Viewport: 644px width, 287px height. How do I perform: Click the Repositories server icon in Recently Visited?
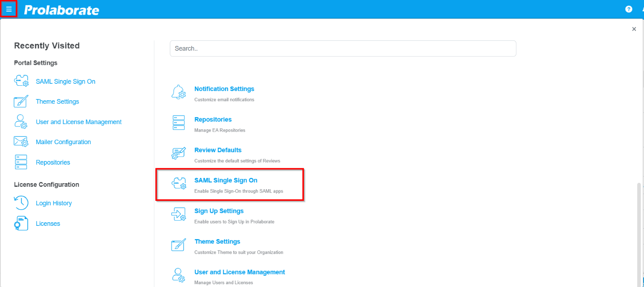click(21, 162)
